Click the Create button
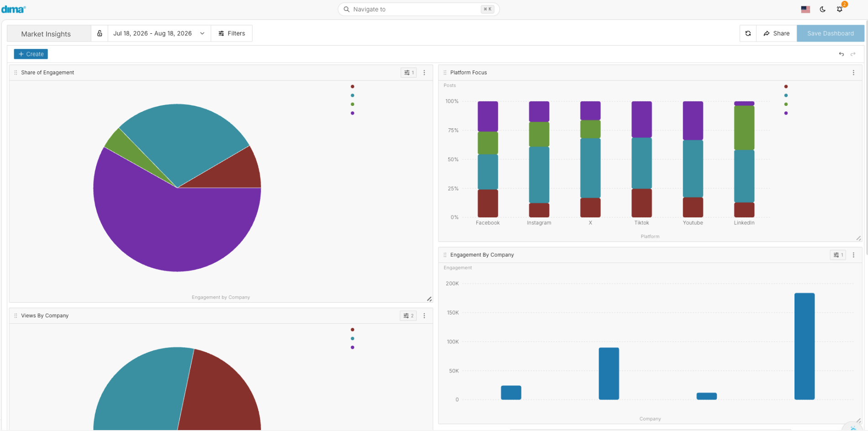Screen dimensions: 868x431 (31, 54)
